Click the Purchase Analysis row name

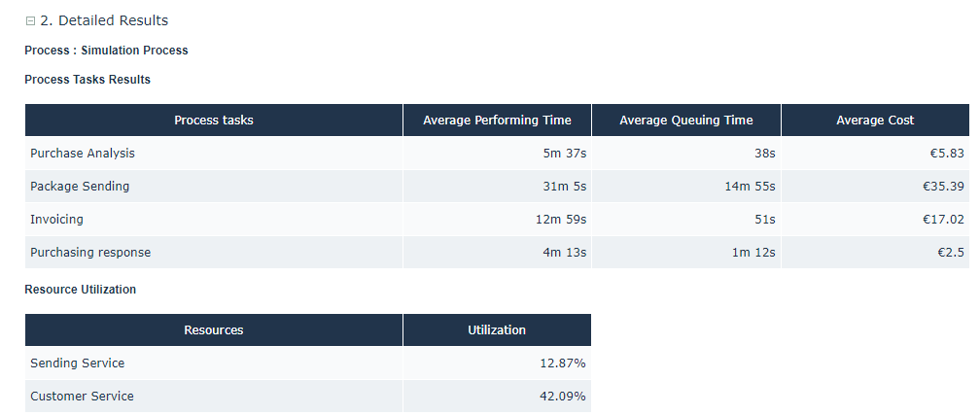(83, 154)
